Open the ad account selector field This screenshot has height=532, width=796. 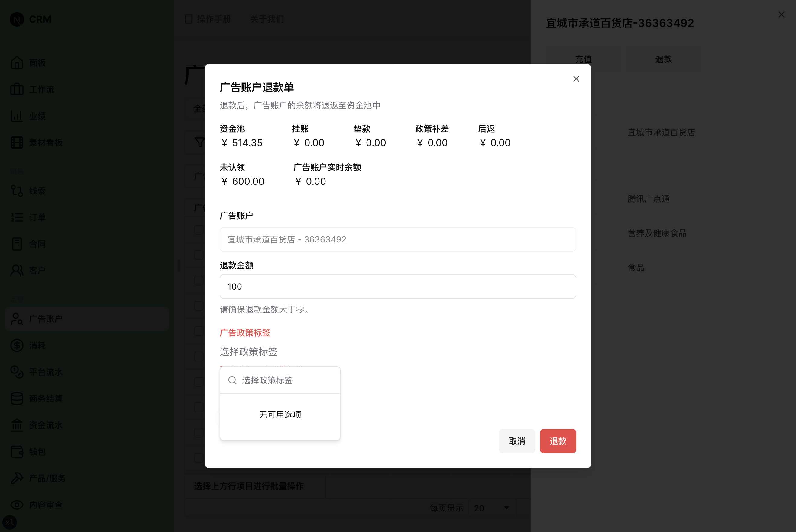[397, 239]
